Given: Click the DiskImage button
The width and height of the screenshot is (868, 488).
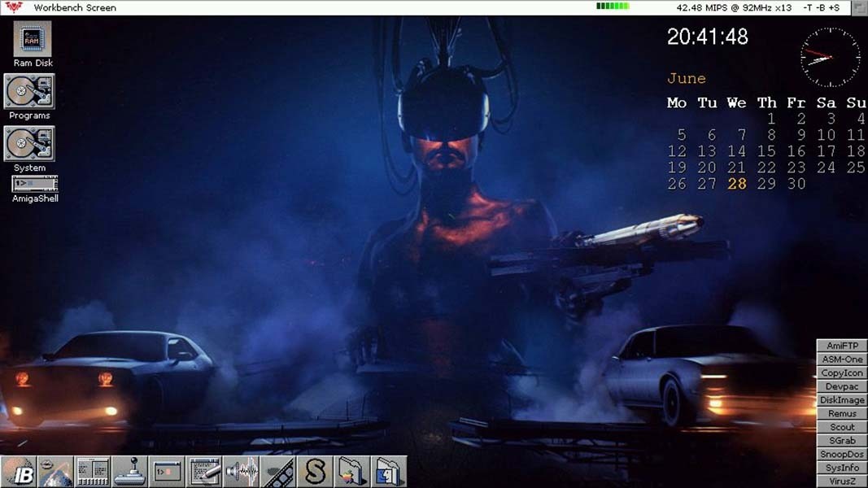Looking at the screenshot, I should [x=842, y=400].
